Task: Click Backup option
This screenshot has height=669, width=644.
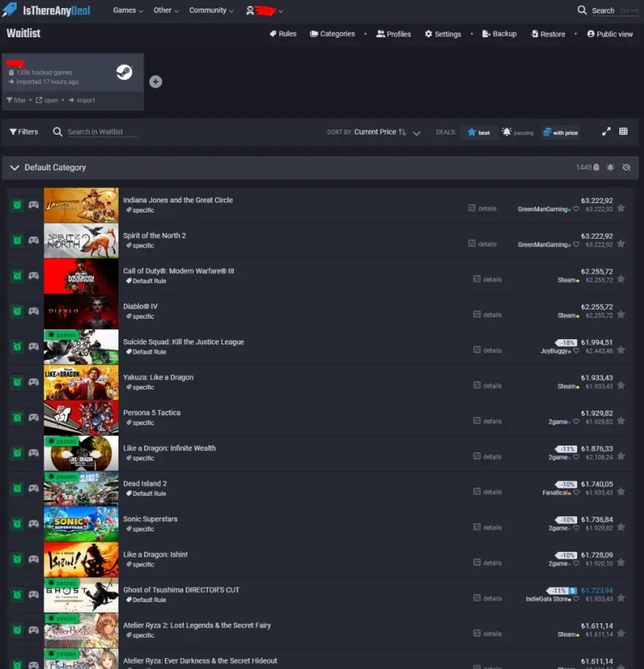Action: (x=499, y=33)
